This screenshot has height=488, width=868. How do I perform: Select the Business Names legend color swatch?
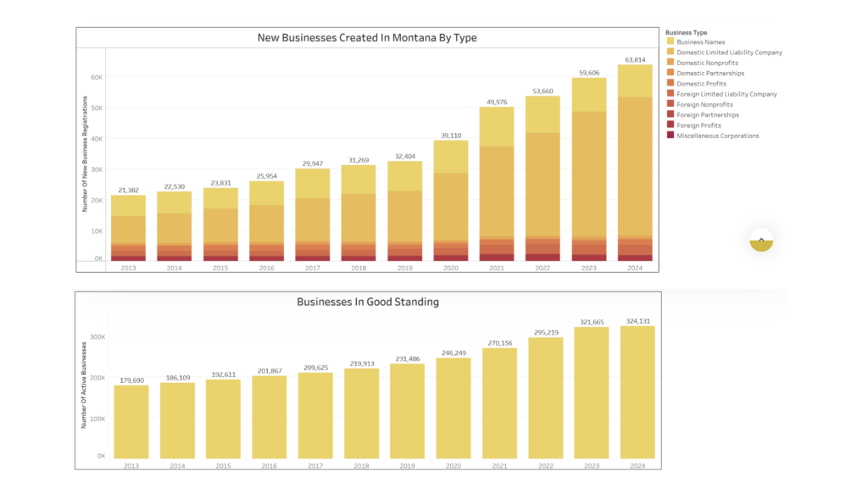pos(670,42)
